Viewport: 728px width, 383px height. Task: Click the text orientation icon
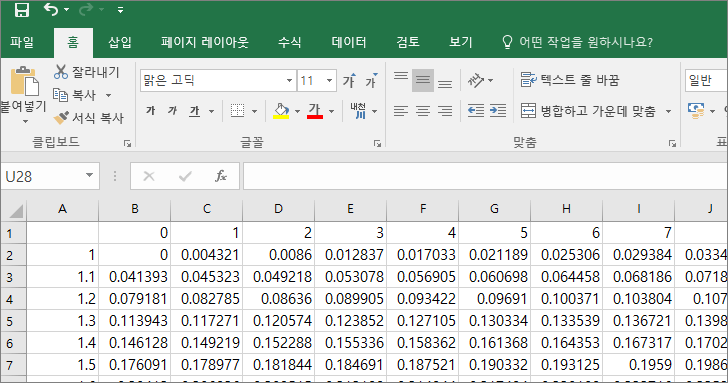(476, 80)
